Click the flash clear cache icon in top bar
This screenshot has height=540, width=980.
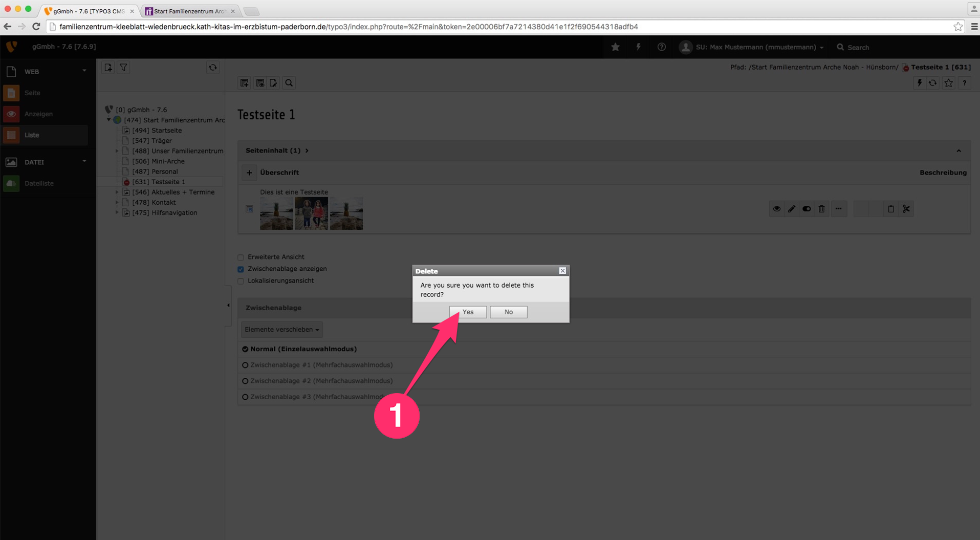click(638, 47)
